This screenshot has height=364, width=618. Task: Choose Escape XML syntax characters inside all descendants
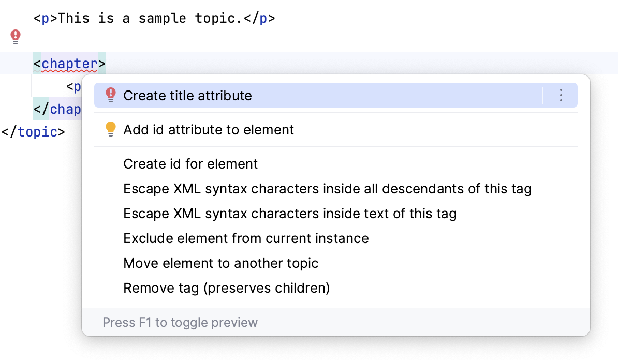(x=327, y=189)
